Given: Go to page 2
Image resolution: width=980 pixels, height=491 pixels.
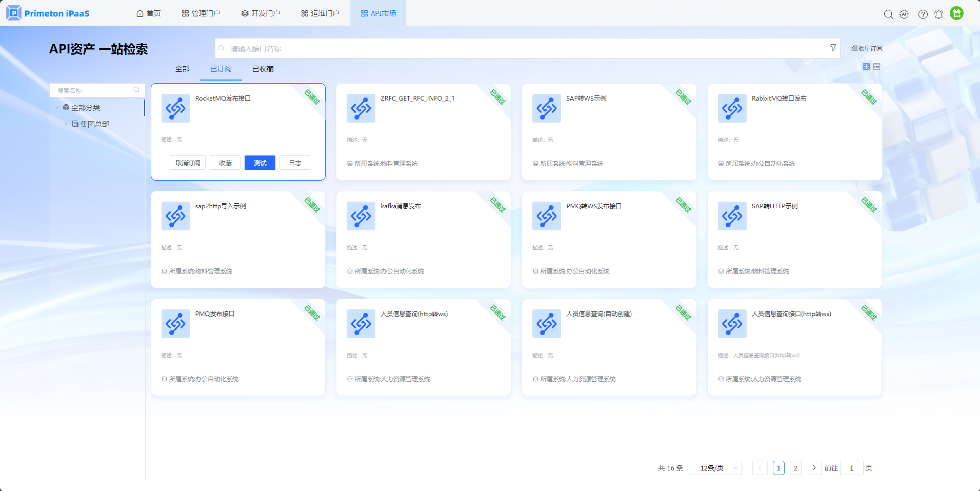Looking at the screenshot, I should pyautogui.click(x=795, y=468).
